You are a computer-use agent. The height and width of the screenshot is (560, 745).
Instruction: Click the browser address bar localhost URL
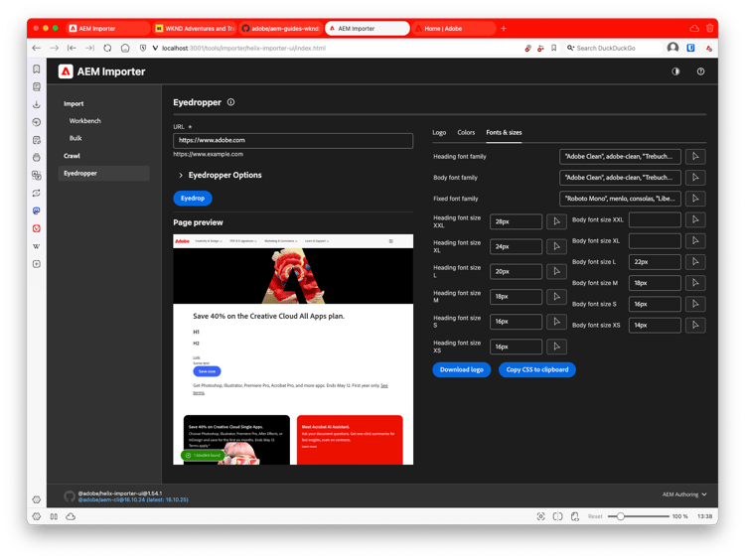point(243,48)
